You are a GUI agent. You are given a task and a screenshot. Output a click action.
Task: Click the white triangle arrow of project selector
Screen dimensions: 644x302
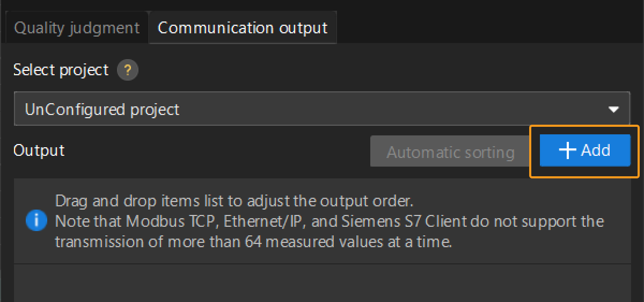click(613, 110)
